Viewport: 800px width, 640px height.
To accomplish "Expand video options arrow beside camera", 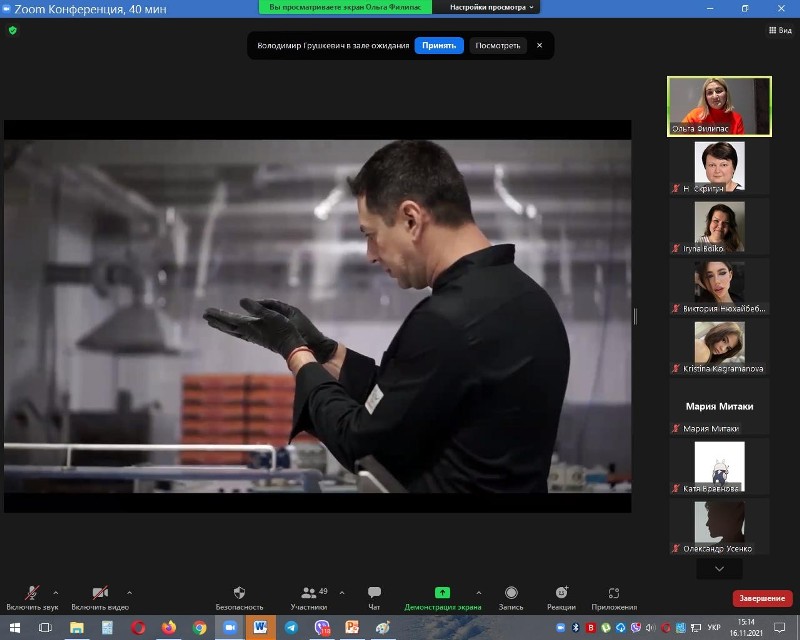I will (x=129, y=592).
